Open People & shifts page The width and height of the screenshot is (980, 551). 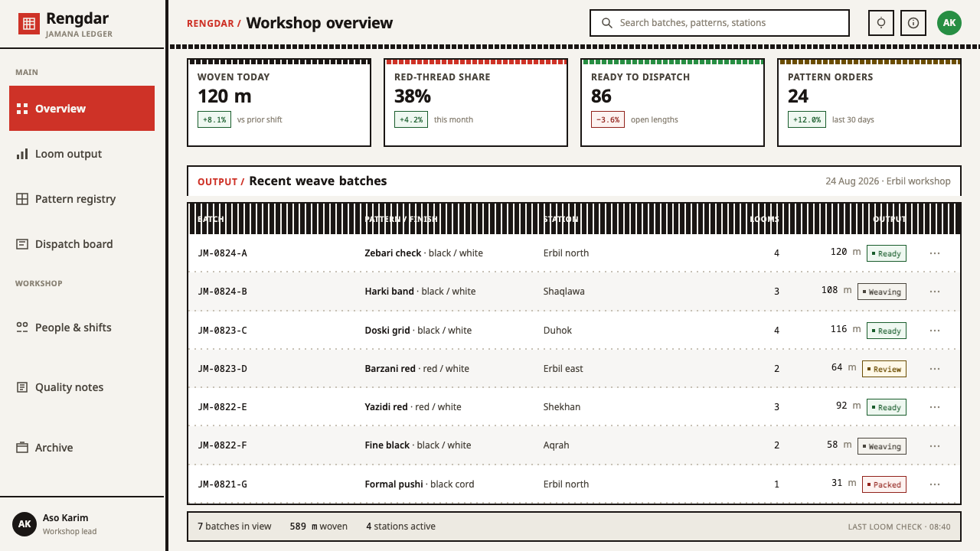point(82,328)
